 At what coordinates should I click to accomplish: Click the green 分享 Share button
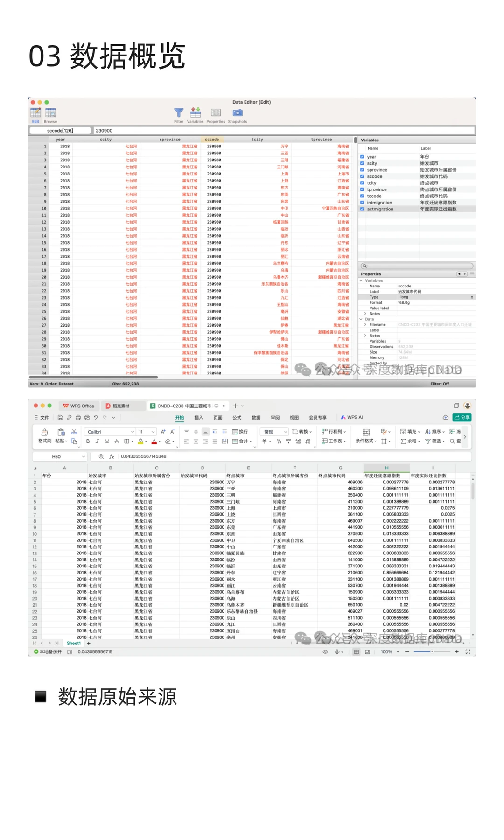click(462, 417)
